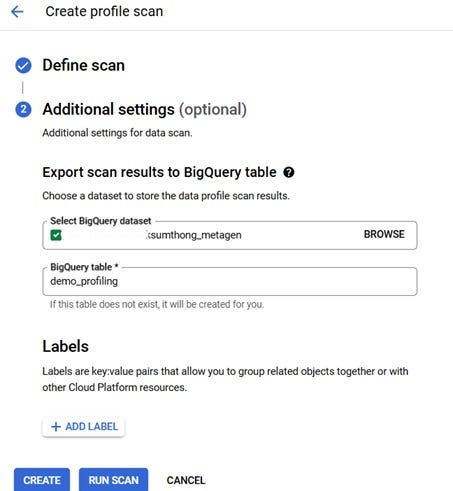Image resolution: width=453 pixels, height=491 pixels.
Task: Click the Labels section heading
Action: (66, 346)
